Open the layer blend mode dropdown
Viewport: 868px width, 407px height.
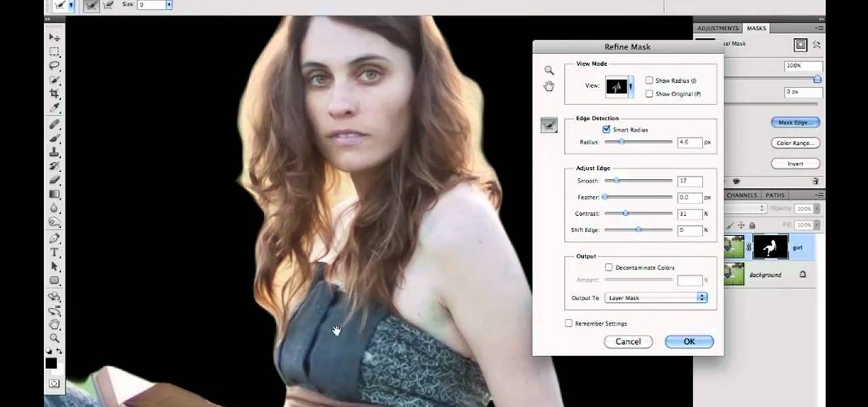745,208
